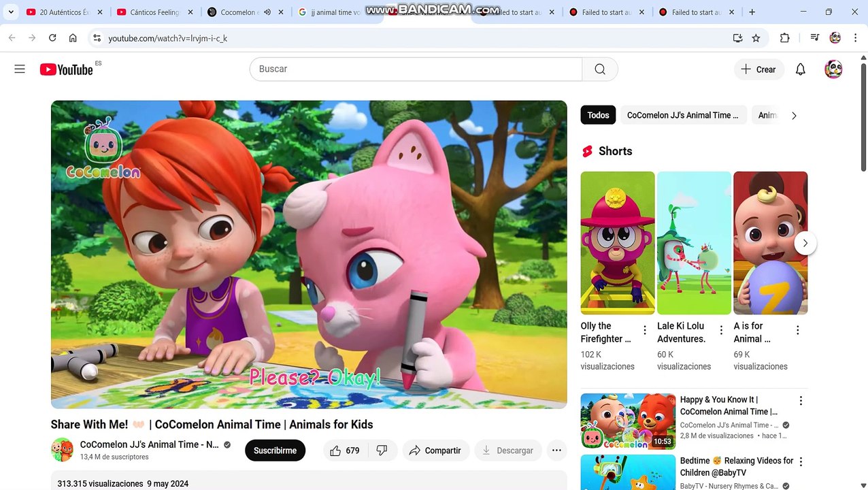Focus the Buscar search field
This screenshot has width=868, height=490.
[x=416, y=69]
